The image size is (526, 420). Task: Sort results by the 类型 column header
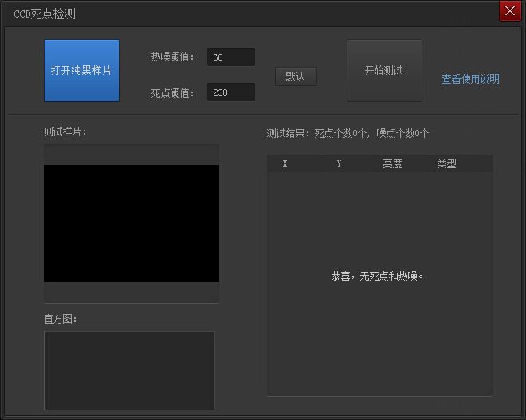click(x=446, y=163)
